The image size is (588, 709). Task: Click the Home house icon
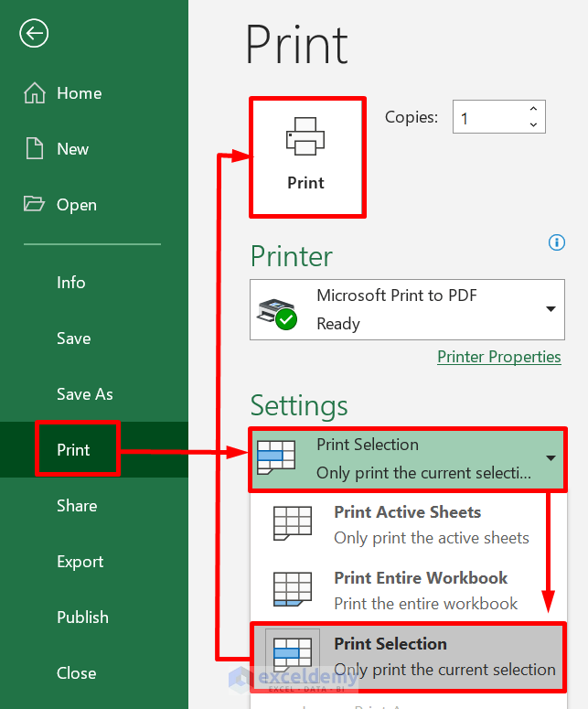35,93
